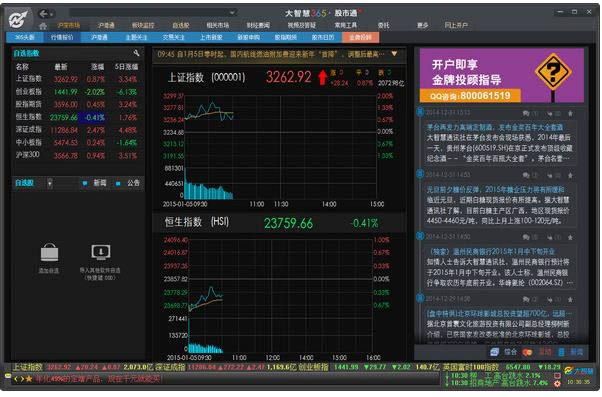Click the search magnifier in 自选指数 panel
The height and width of the screenshot is (397, 602).
tap(136, 53)
